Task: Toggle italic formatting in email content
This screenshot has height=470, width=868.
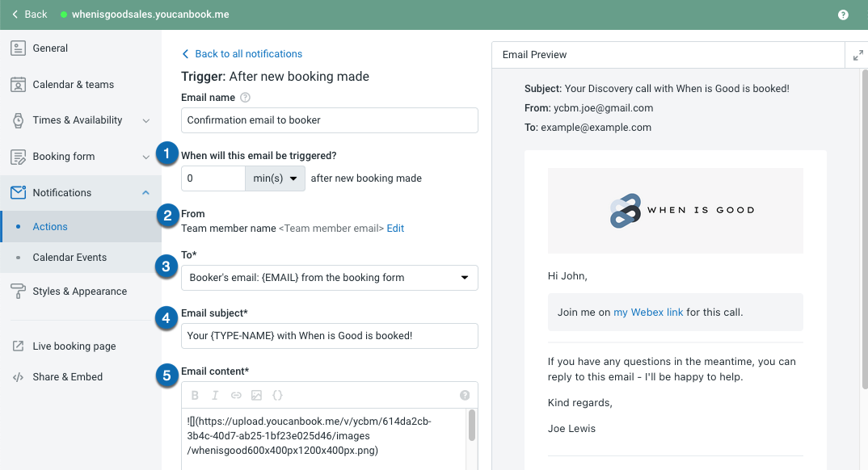Action: 214,395
